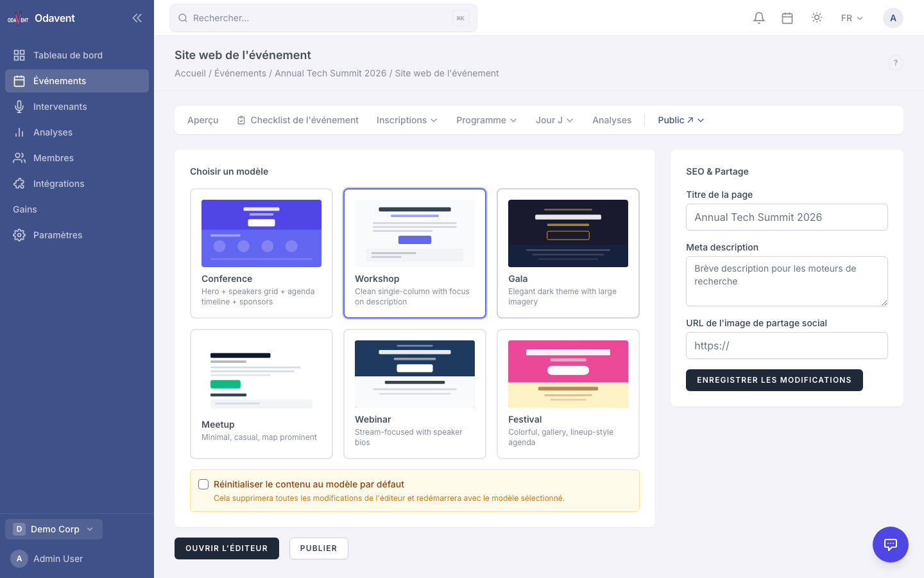Image resolution: width=924 pixels, height=578 pixels.
Task: Click the Publier button
Action: (319, 548)
